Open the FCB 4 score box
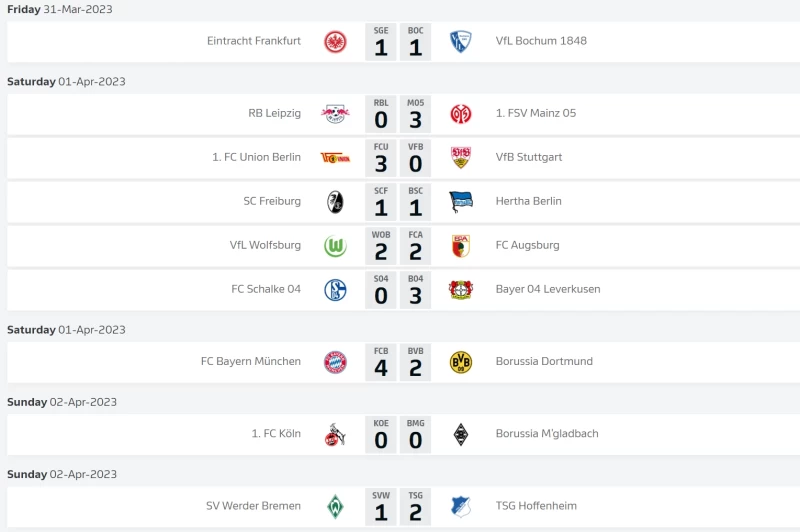 [381, 362]
